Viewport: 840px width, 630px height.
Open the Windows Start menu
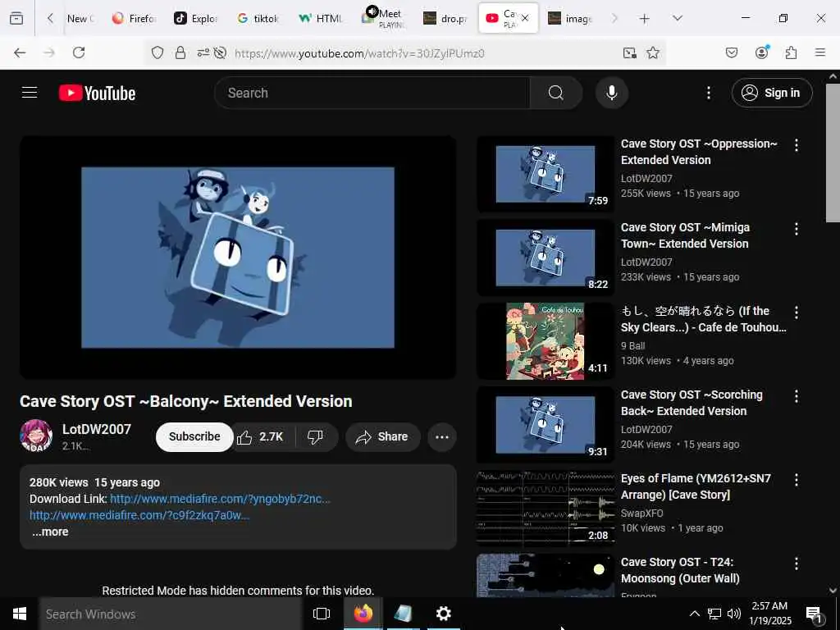coord(20,614)
